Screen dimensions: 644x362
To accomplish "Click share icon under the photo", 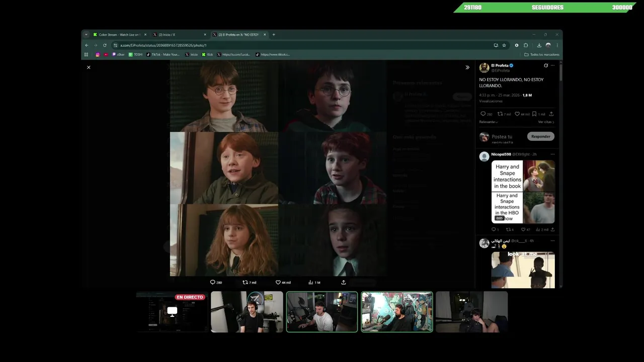I will pos(344,283).
